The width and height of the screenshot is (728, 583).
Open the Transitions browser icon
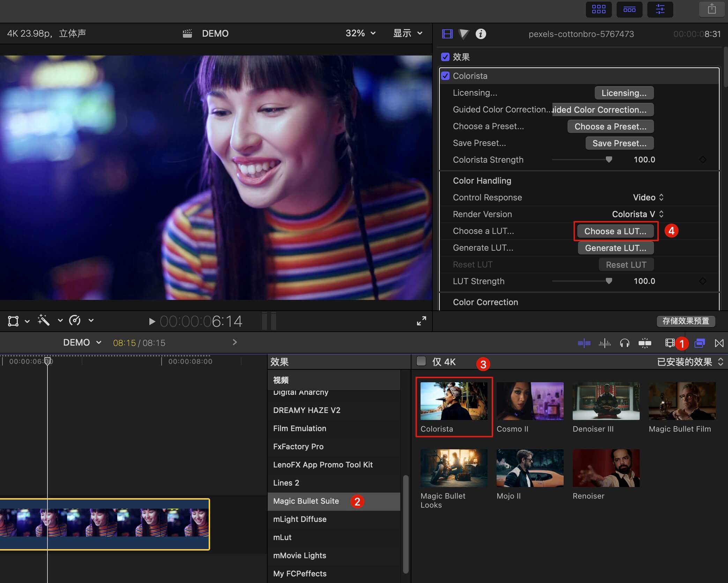tap(719, 343)
